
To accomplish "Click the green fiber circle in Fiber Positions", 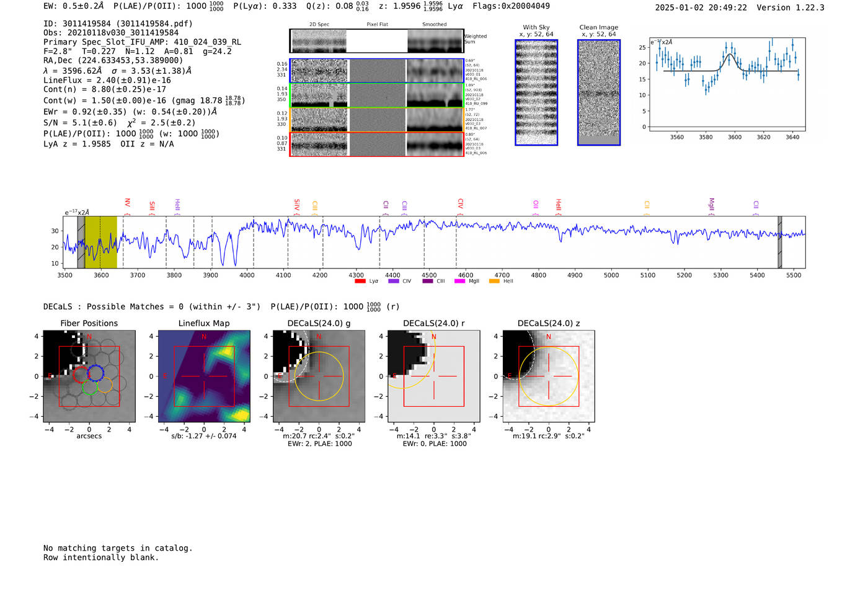I will [90, 387].
